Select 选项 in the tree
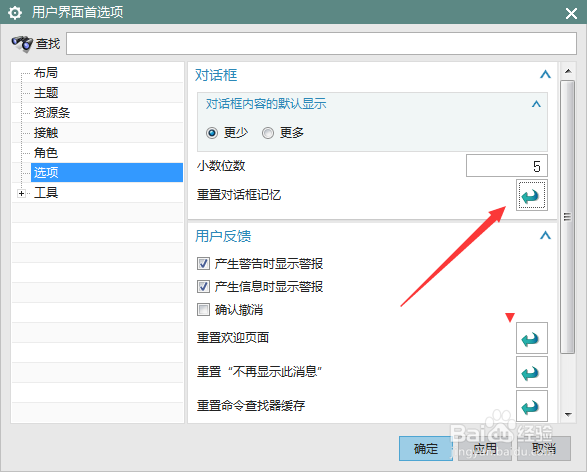The height and width of the screenshot is (472, 587). [107, 173]
